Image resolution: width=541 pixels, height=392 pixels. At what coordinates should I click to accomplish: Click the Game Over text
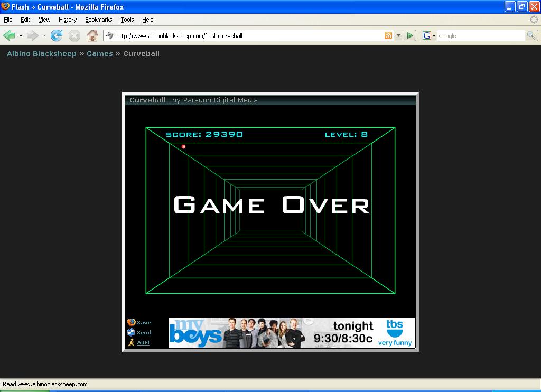pyautogui.click(x=271, y=204)
